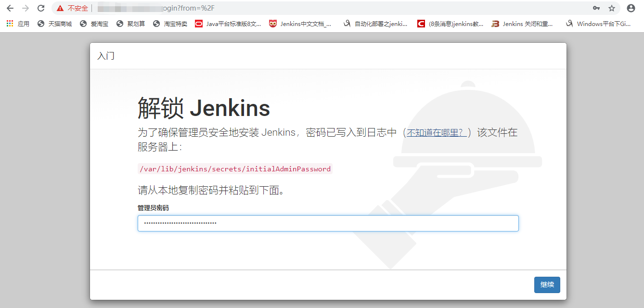Open the Chrome profile avatar icon
Image resolution: width=644 pixels, height=308 pixels.
631,8
